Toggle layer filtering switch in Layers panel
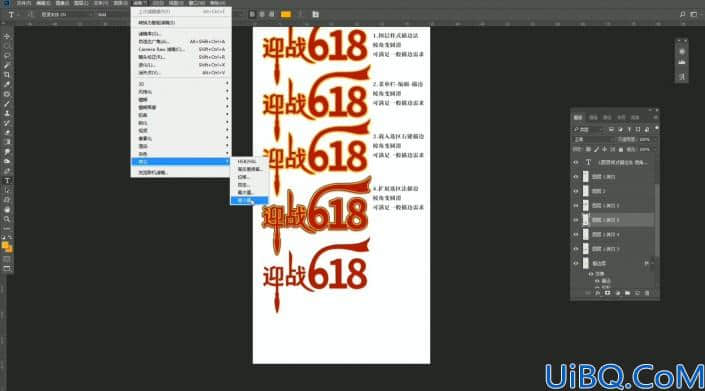Image resolution: width=705 pixels, height=391 pixels. click(656, 128)
